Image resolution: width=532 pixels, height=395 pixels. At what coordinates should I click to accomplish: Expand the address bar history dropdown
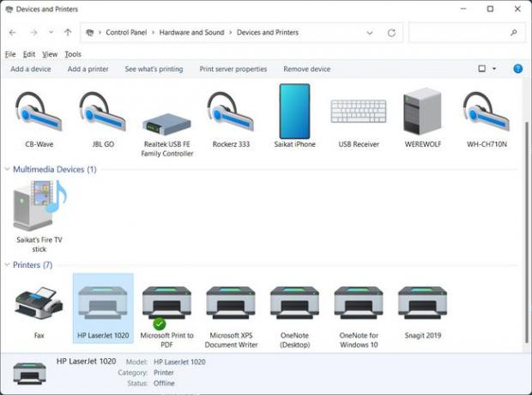point(370,33)
